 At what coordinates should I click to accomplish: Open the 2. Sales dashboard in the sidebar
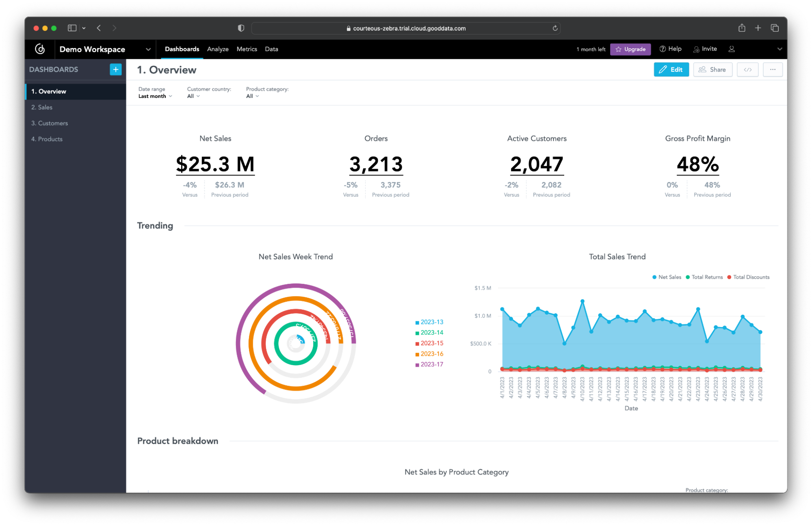[x=42, y=107]
